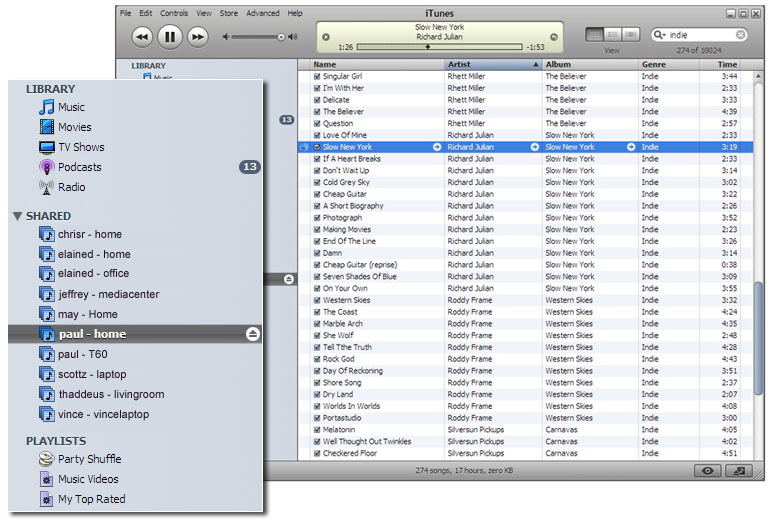Screen dimensions: 775x529
Task: Uncheck the Love Of Mine song
Action: [317, 135]
